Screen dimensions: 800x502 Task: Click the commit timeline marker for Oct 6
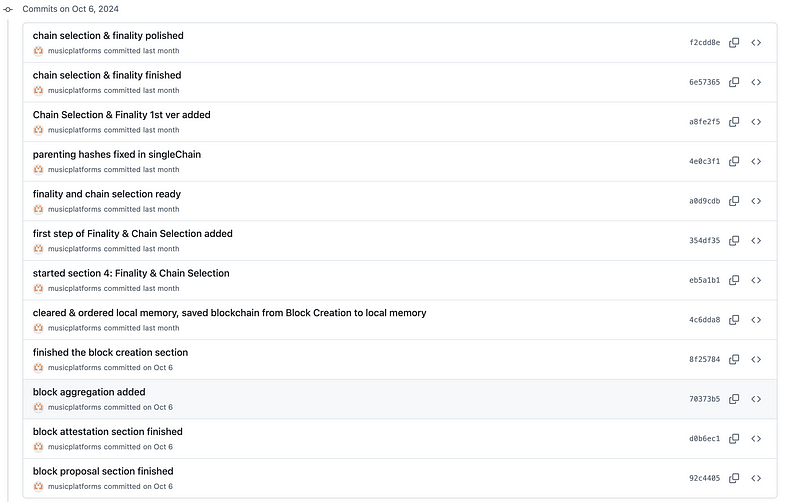click(x=8, y=8)
